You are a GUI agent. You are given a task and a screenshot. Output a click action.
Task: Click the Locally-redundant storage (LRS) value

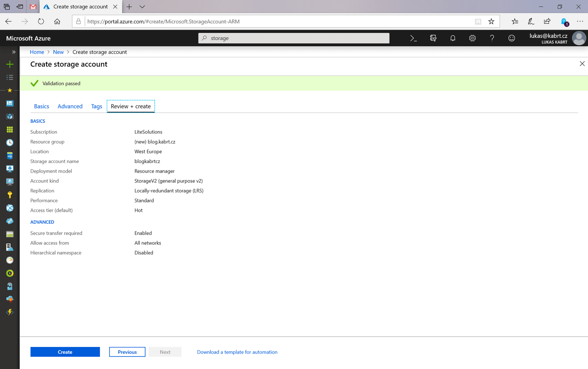point(169,191)
